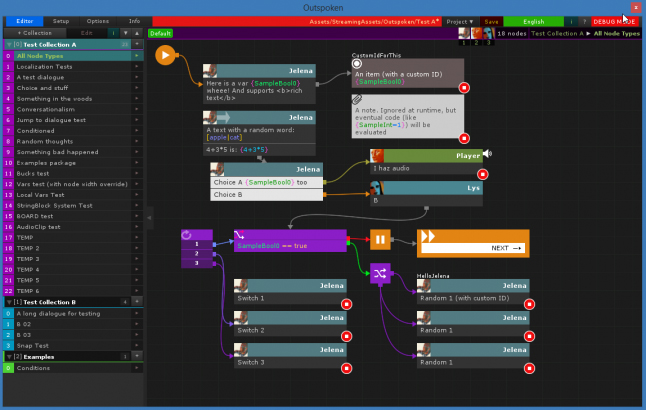This screenshot has width=646, height=410.
Task: Click the + Collection button
Action: [35, 33]
